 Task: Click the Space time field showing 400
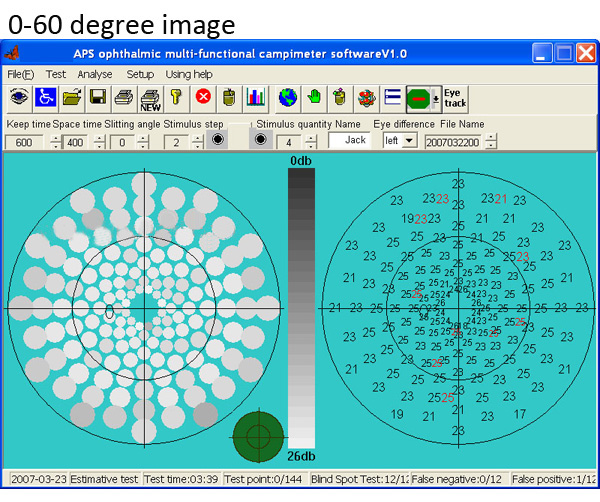click(75, 142)
